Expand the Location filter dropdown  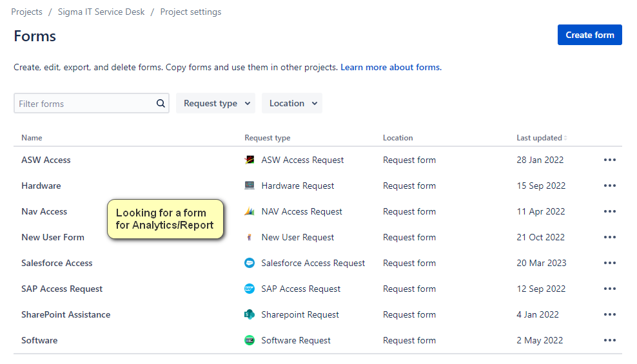tap(292, 103)
